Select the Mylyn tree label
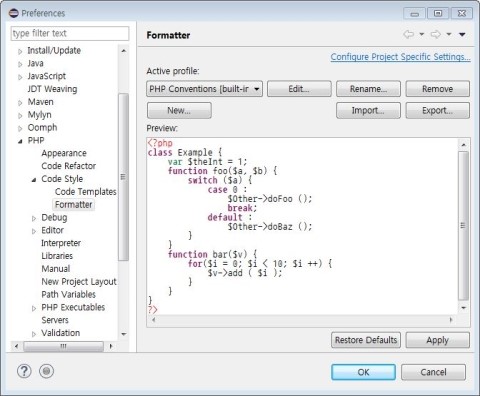Viewport: 480px width, 396px height. 39,115
